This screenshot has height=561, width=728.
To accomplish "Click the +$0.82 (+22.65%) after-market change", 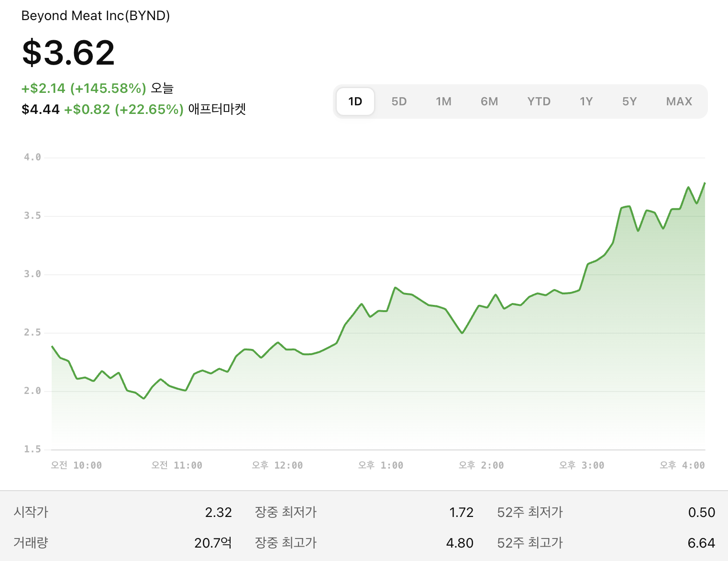I will click(x=124, y=110).
